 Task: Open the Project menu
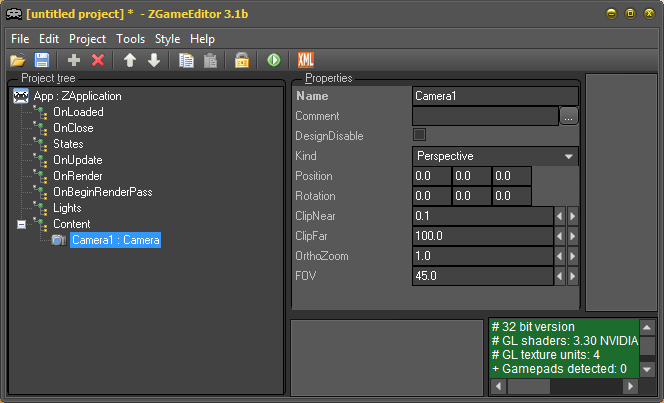pyautogui.click(x=87, y=39)
